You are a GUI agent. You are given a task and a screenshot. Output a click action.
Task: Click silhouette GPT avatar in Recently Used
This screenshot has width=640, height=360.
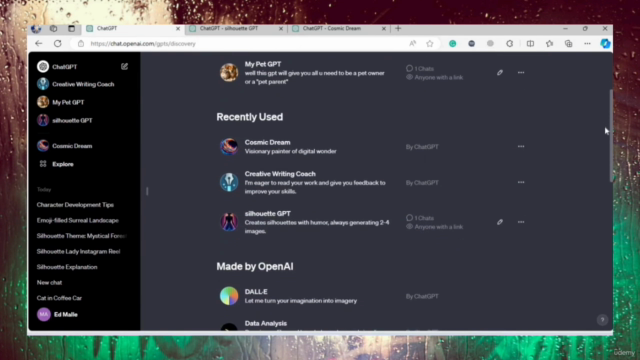coord(229,222)
